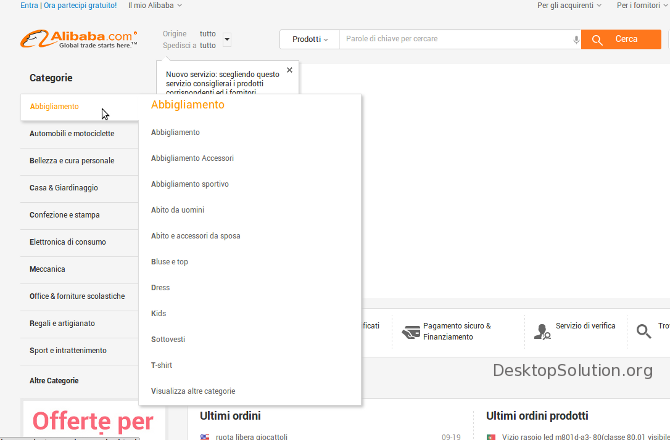
Task: Select Bellezza e cura personale category
Action: (79, 161)
